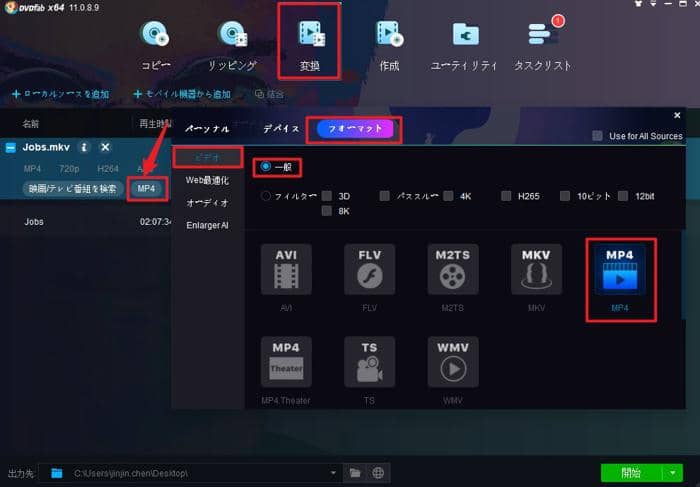The width and height of the screenshot is (700, 487).
Task: Click the globe icon near output path
Action: tap(378, 473)
